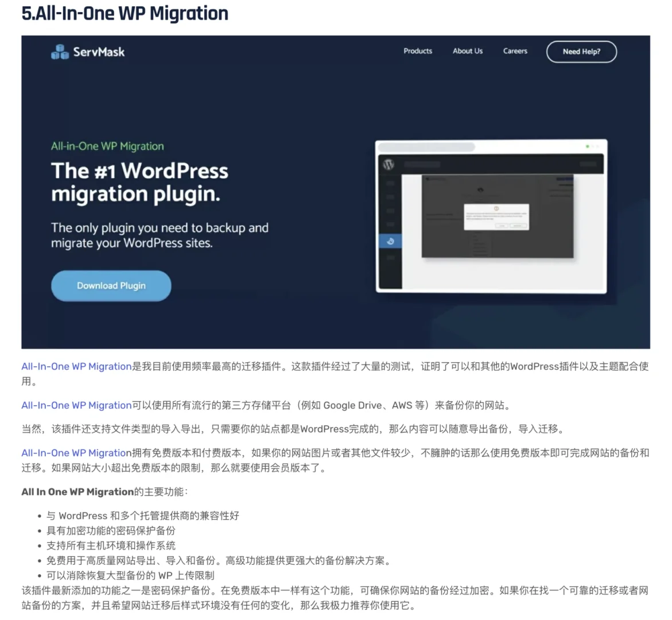Open the Products menu

(417, 51)
